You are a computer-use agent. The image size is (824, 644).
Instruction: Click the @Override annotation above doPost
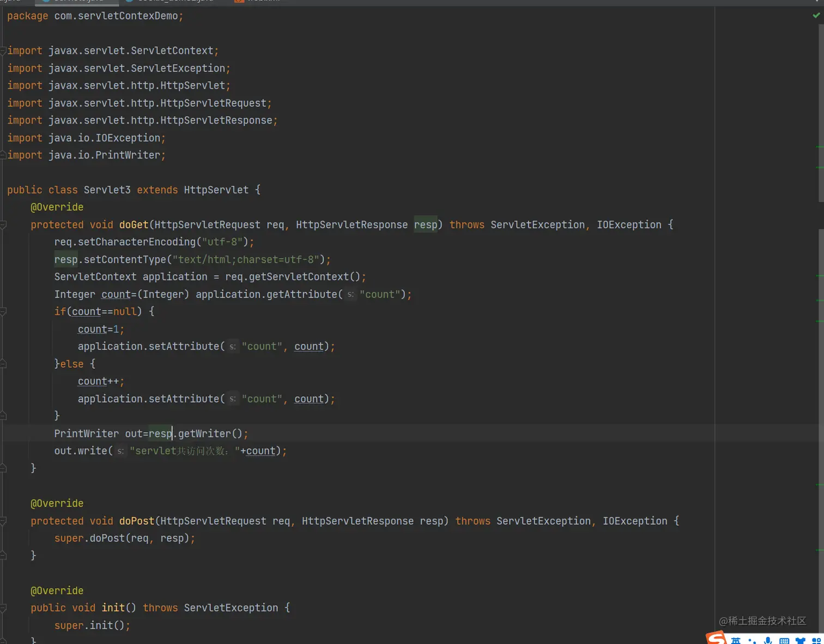57,504
